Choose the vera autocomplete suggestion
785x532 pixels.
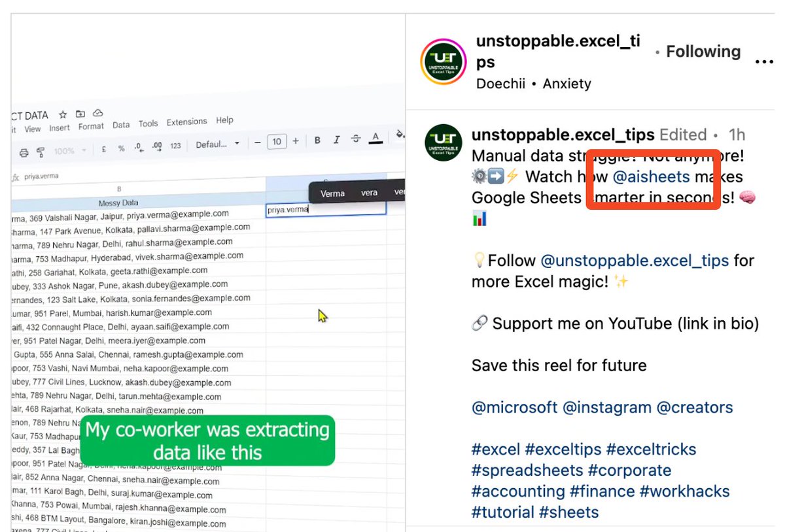pos(370,193)
